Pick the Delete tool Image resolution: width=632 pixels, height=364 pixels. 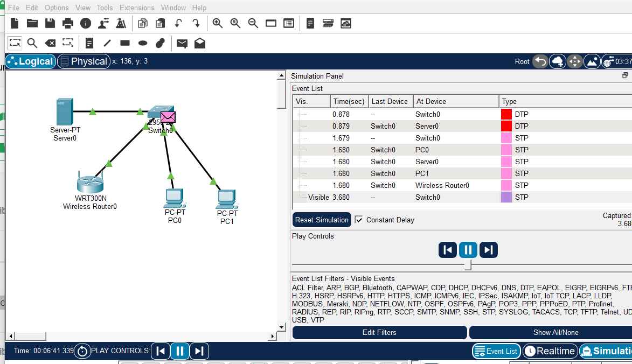click(50, 43)
